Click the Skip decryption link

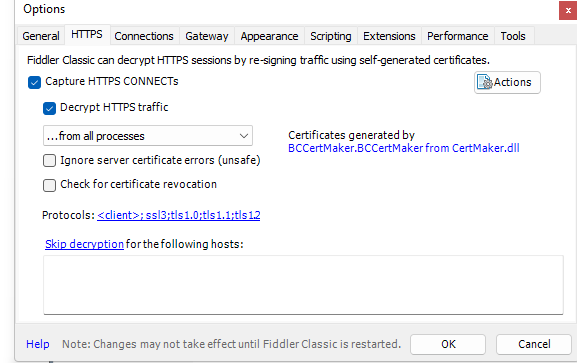[x=84, y=244]
